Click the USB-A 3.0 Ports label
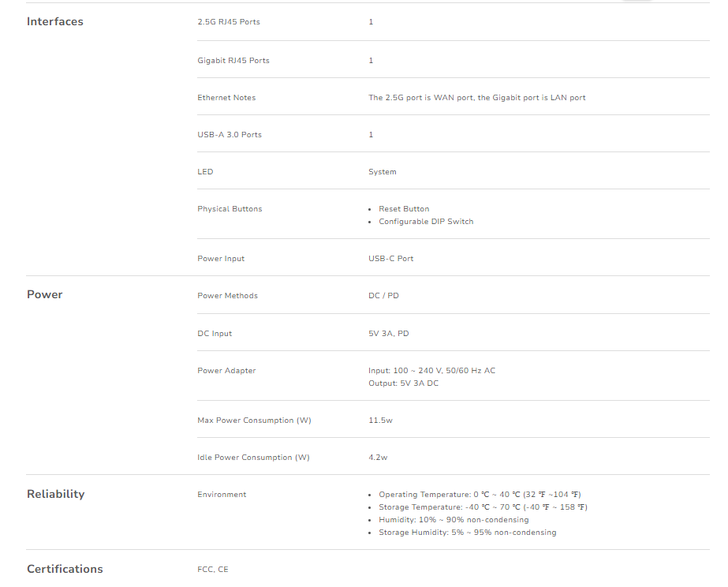This screenshot has width=728, height=587. point(229,135)
